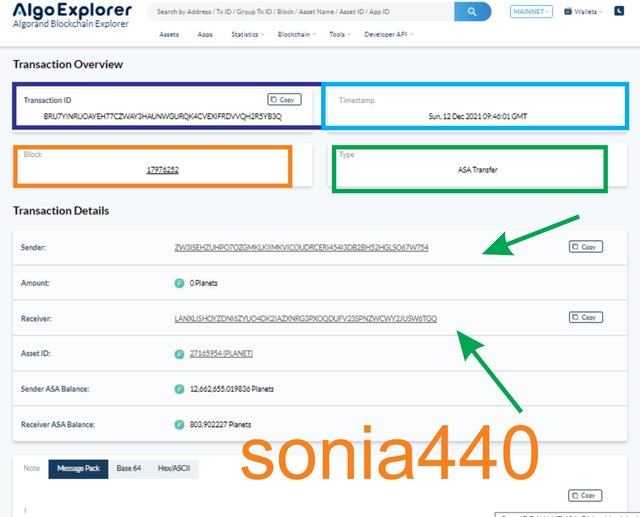640x517 pixels.
Task: Open asset 27165954 (PLANET) link
Action: pyautogui.click(x=221, y=353)
